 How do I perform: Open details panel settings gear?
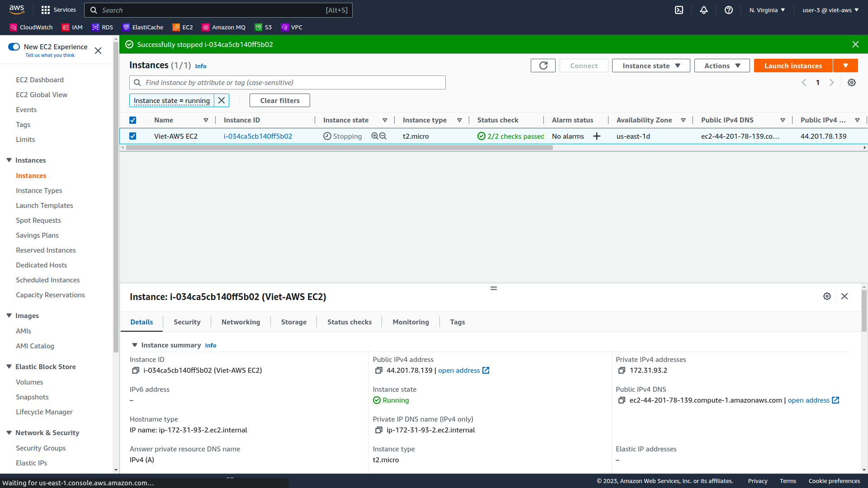click(827, 296)
